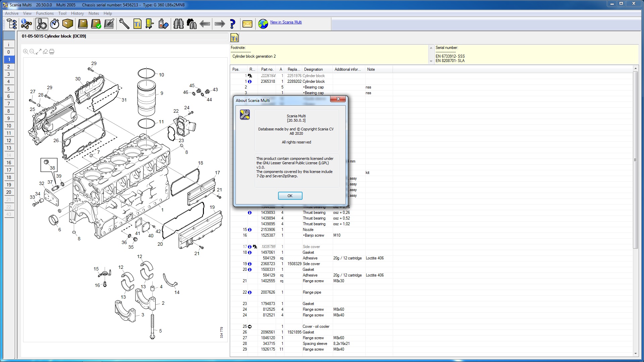Click the Designation column header
644x362 pixels.
point(313,69)
